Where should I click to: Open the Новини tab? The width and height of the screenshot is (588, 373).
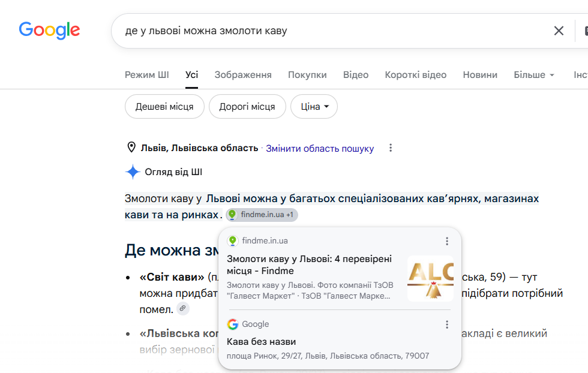pyautogui.click(x=480, y=75)
